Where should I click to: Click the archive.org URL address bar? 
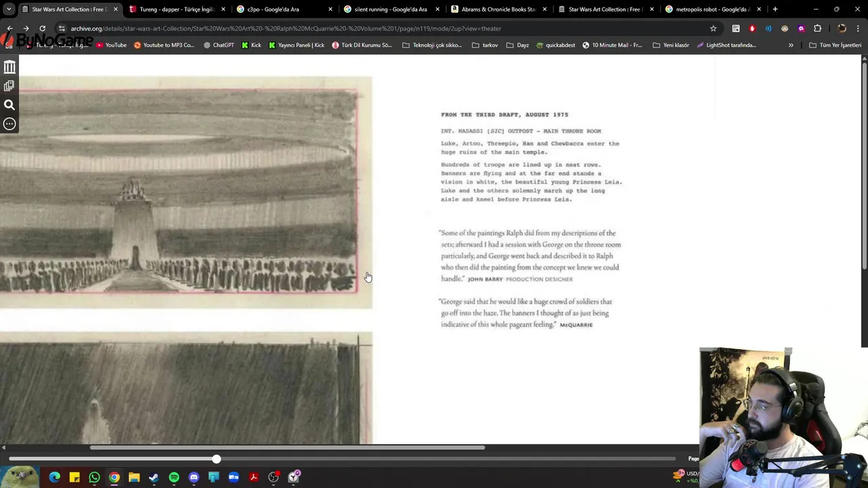click(x=387, y=28)
